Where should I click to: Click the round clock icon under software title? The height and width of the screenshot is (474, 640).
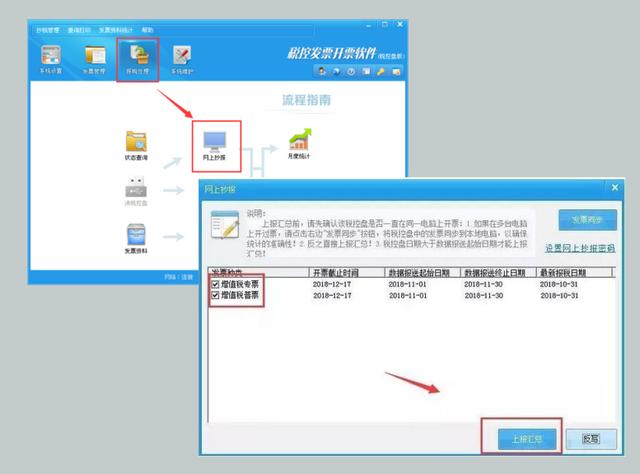click(351, 71)
